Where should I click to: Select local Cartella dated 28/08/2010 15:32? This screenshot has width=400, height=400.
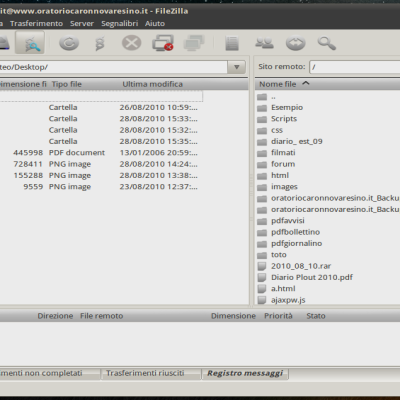coord(100,130)
